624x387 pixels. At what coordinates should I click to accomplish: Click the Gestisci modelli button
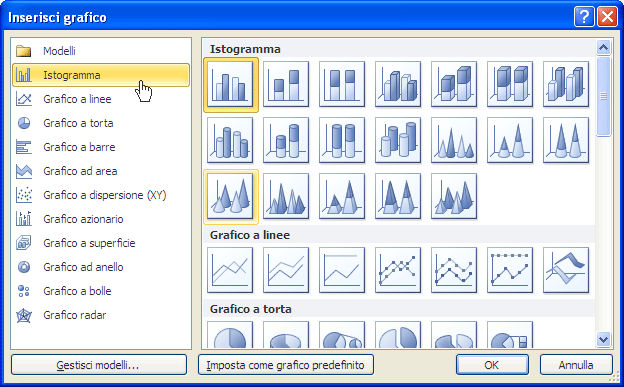[99, 365]
